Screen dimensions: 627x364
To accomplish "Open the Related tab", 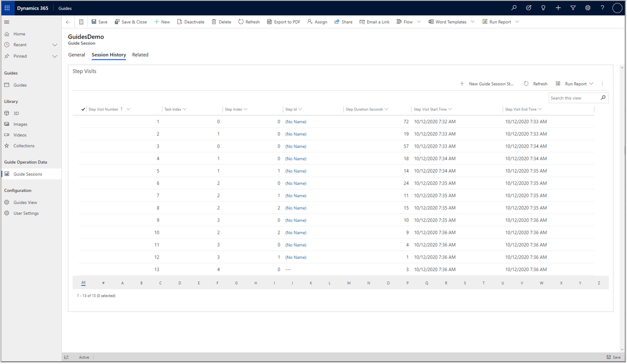I will tap(140, 55).
